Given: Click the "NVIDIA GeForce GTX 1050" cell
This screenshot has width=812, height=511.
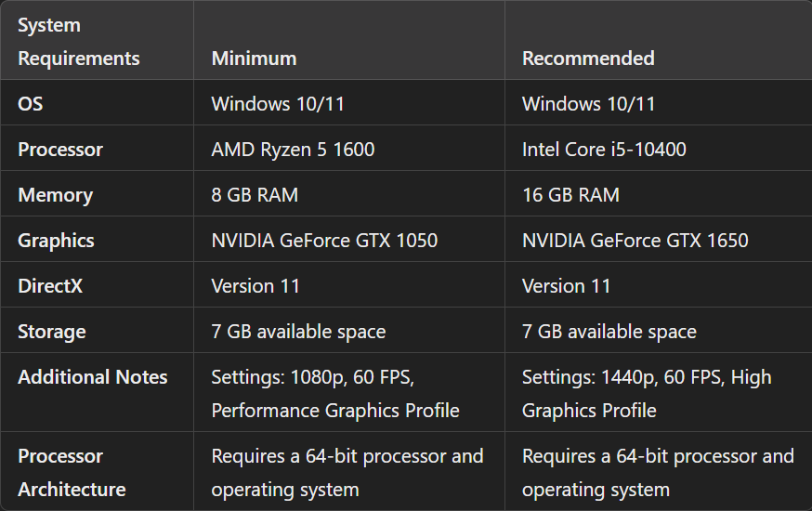Looking at the screenshot, I should (324, 241).
